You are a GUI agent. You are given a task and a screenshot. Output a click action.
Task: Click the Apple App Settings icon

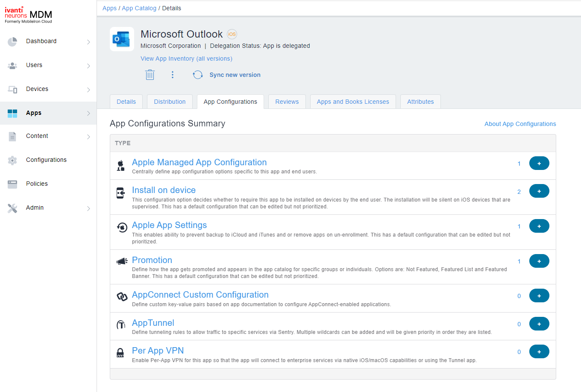(x=121, y=228)
